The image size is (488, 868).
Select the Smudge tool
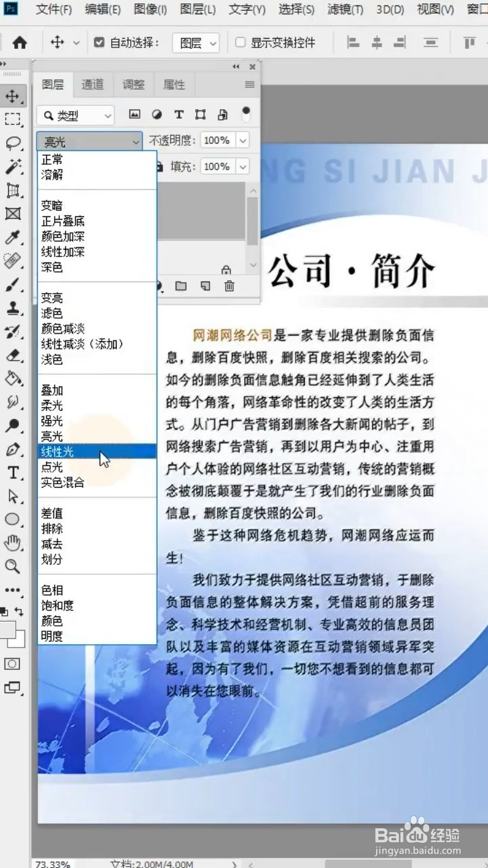coord(12,402)
